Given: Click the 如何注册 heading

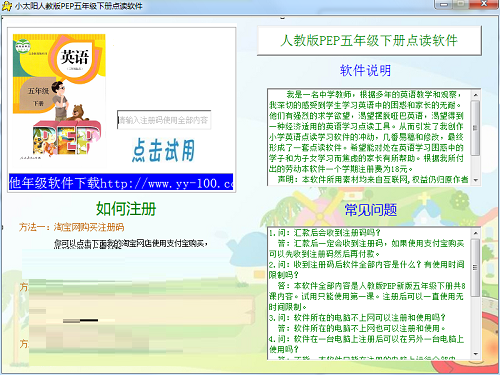Looking at the screenshot, I should (126, 209).
